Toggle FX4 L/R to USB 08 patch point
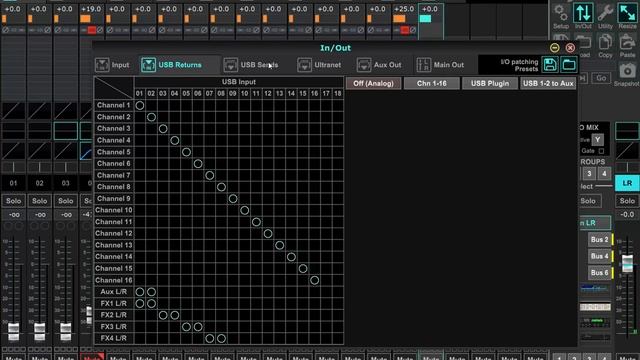This screenshot has height=360, width=640. tap(221, 338)
